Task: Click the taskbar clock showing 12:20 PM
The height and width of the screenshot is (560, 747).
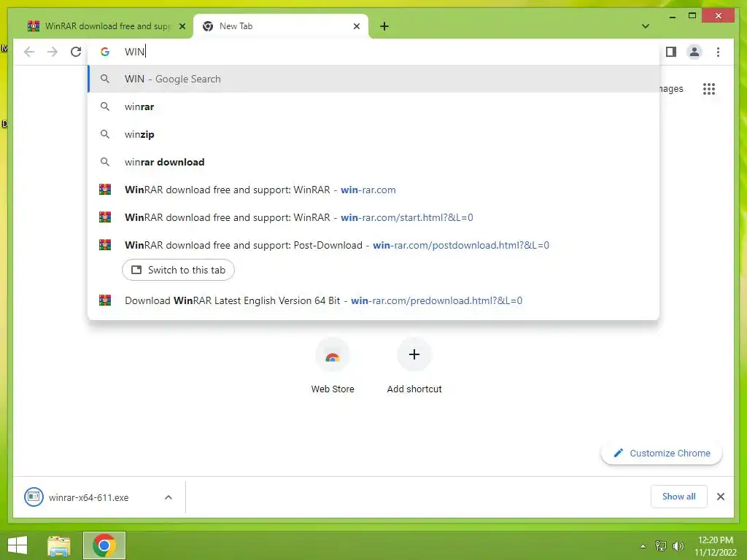Action: tap(715, 546)
